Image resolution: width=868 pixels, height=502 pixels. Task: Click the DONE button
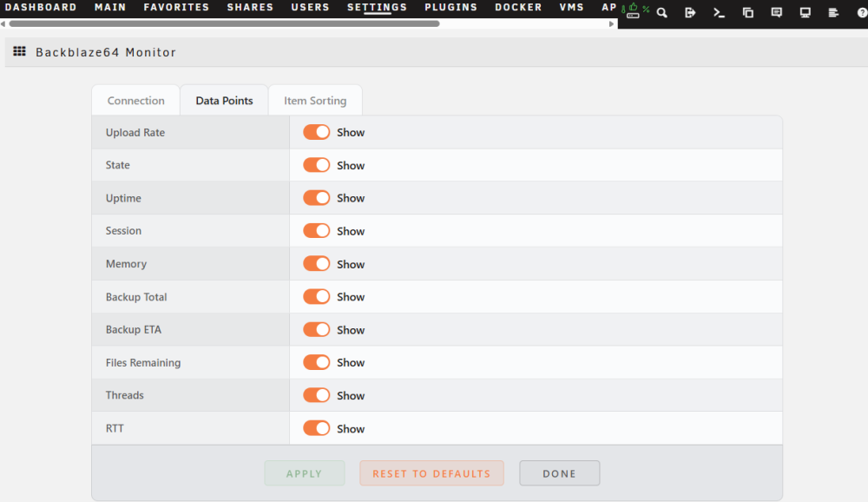560,473
